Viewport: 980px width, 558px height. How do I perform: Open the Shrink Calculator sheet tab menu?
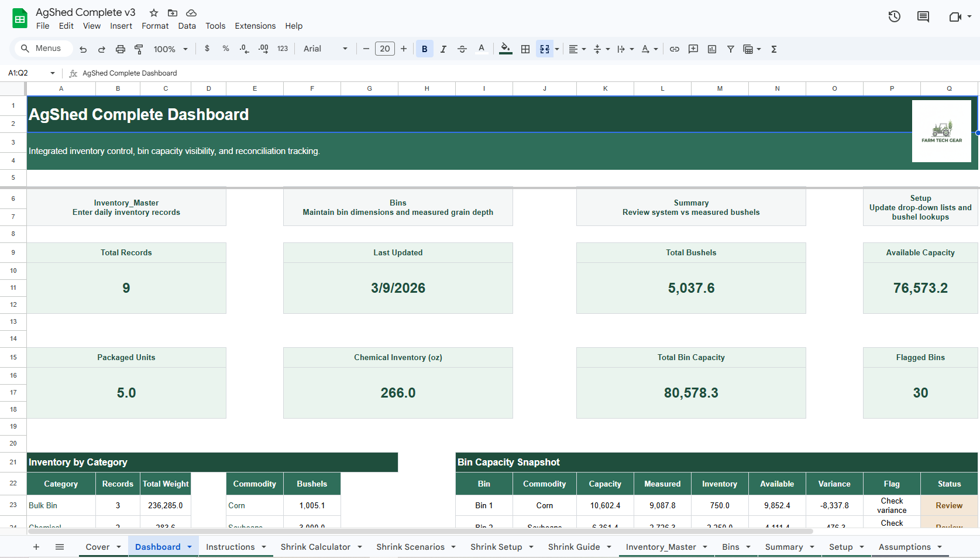(x=361, y=546)
